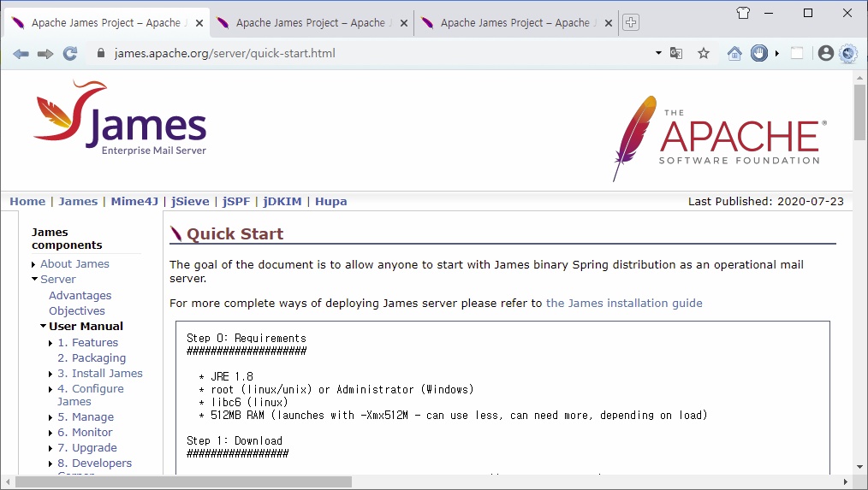
Task: Open the user profile avatar icon
Action: 826,53
